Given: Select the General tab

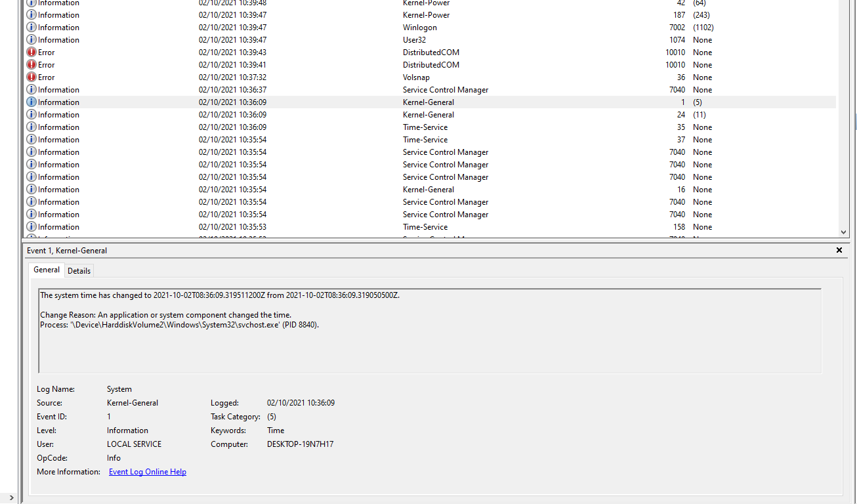Looking at the screenshot, I should pyautogui.click(x=47, y=270).
